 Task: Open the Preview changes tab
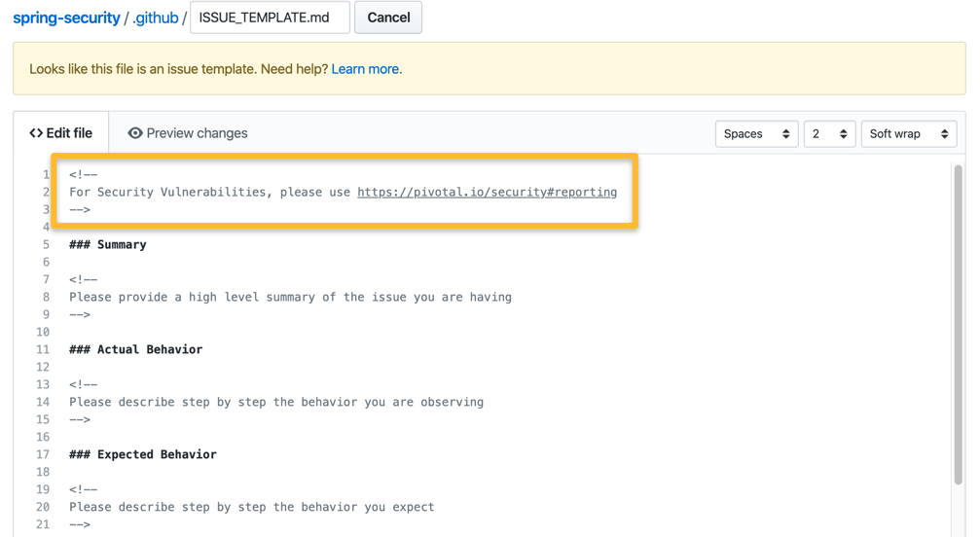point(188,133)
